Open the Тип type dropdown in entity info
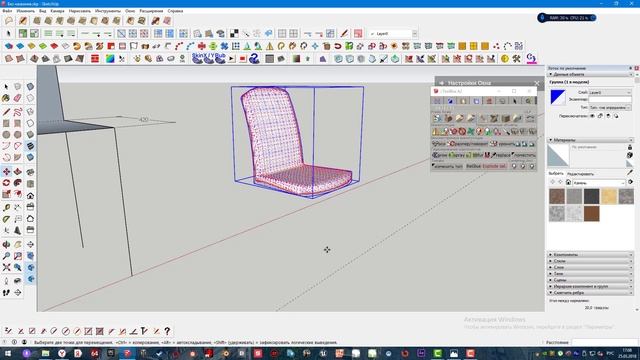The height and width of the screenshot is (360, 640). click(610, 107)
